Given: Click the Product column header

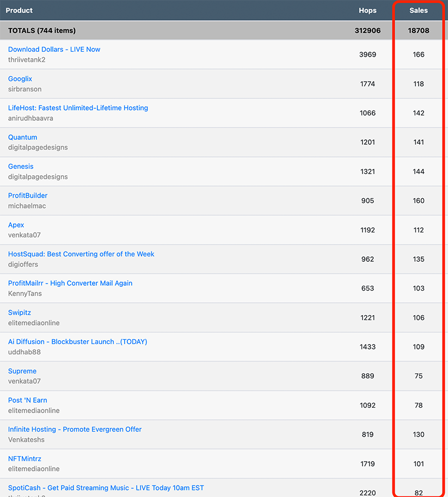Looking at the screenshot, I should (19, 10).
